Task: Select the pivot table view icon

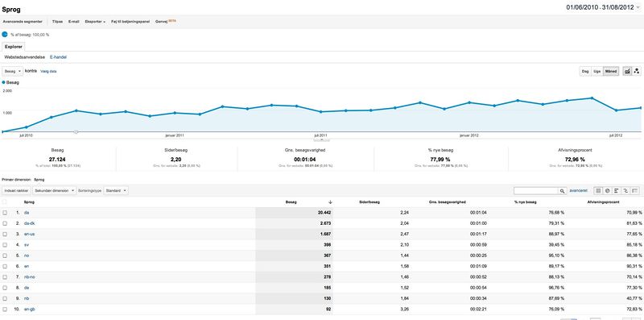Action: pyautogui.click(x=635, y=191)
